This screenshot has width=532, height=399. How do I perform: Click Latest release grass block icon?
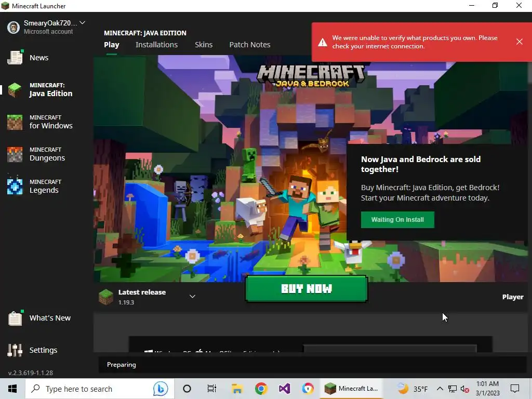(x=106, y=297)
